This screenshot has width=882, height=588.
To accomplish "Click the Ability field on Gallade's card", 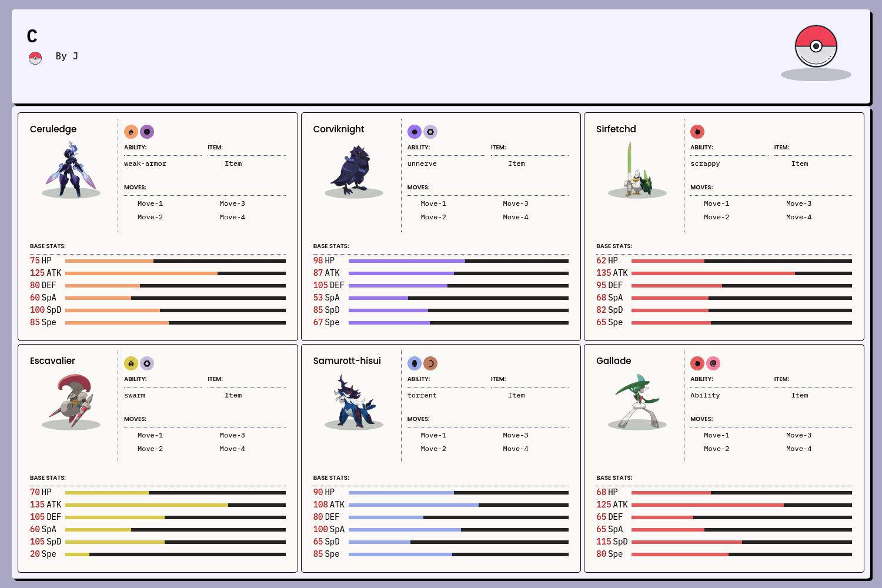I will click(705, 395).
